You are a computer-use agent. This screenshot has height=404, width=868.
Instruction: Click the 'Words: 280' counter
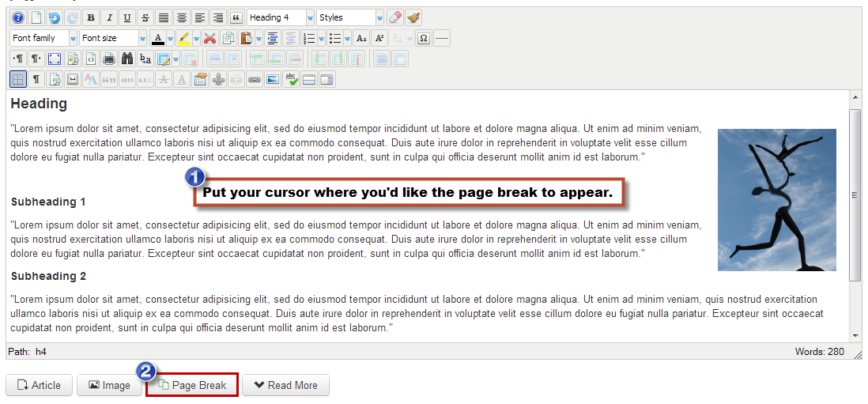click(819, 351)
